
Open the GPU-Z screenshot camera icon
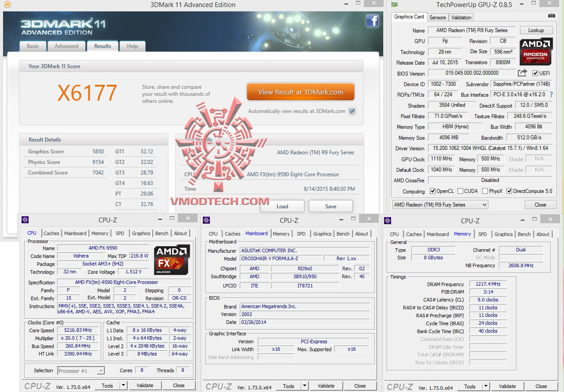click(x=551, y=15)
